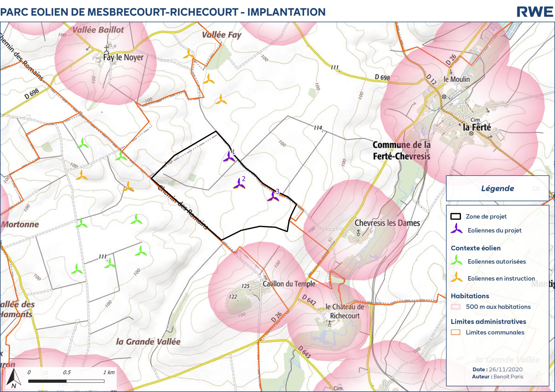Click the pink 500 m aux habitations swatch
This screenshot has height=392, width=555.
456,307
